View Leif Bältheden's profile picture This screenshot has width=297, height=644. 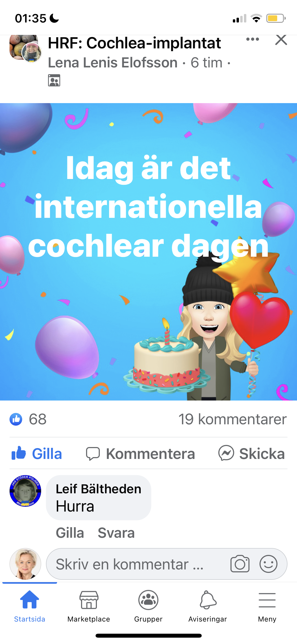point(25,491)
